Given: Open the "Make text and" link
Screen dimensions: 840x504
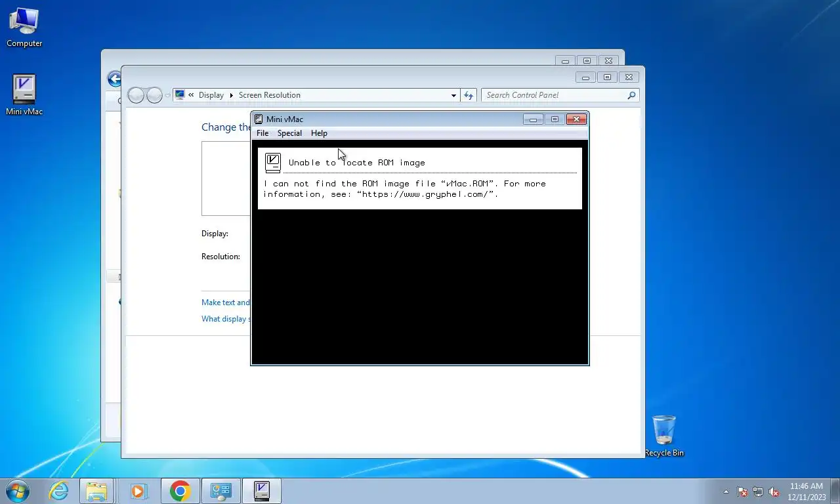Looking at the screenshot, I should 226,303.
